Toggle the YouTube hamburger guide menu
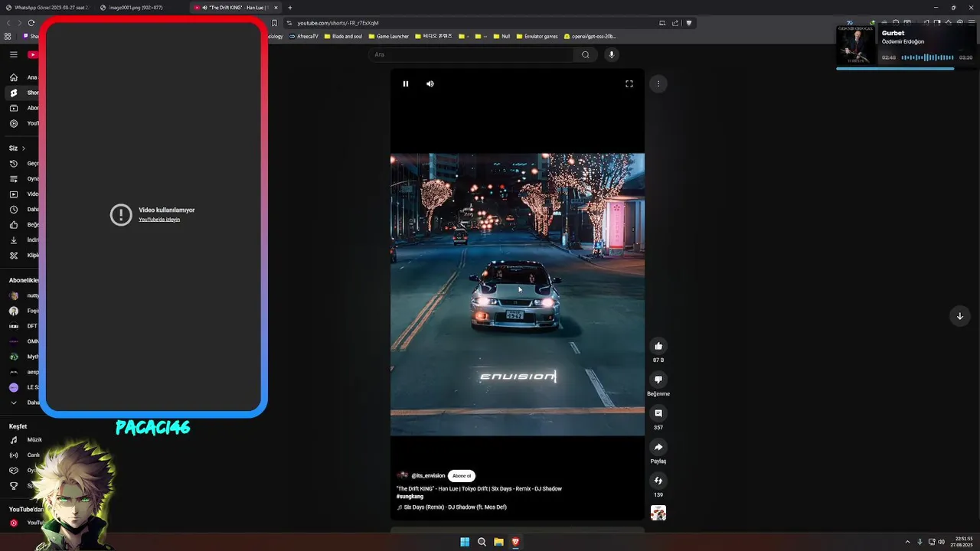The height and width of the screenshot is (551, 980). [x=14, y=54]
